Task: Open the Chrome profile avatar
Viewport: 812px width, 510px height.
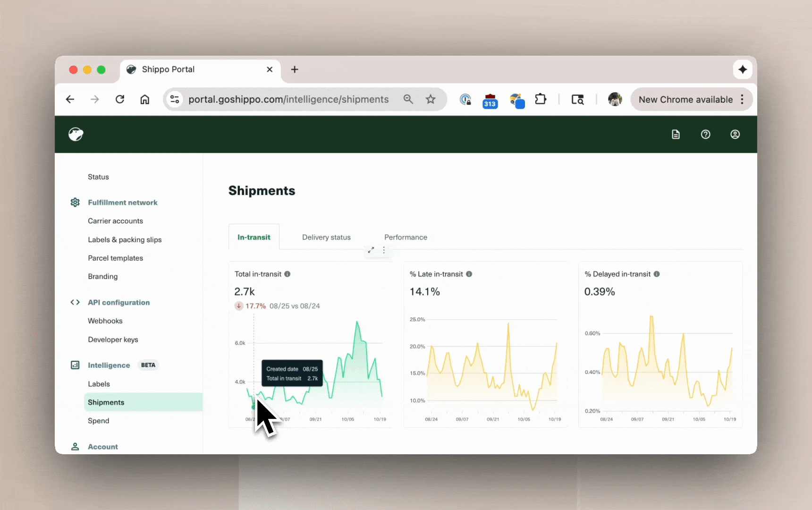Action: [x=615, y=99]
